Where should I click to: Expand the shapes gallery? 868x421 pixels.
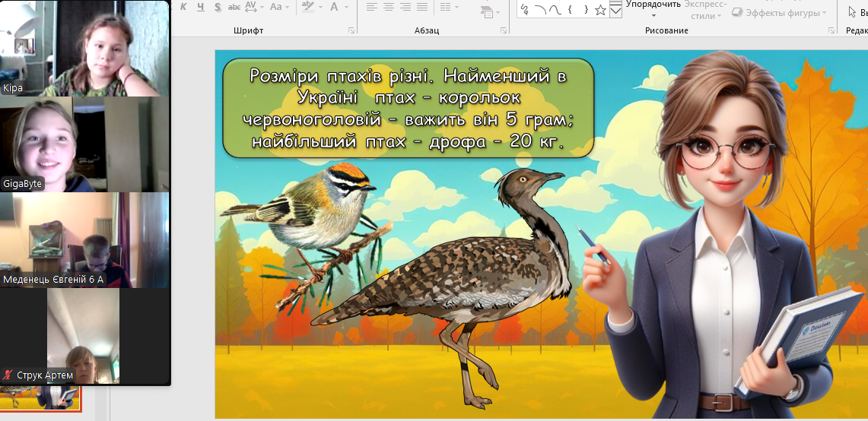pos(615,11)
